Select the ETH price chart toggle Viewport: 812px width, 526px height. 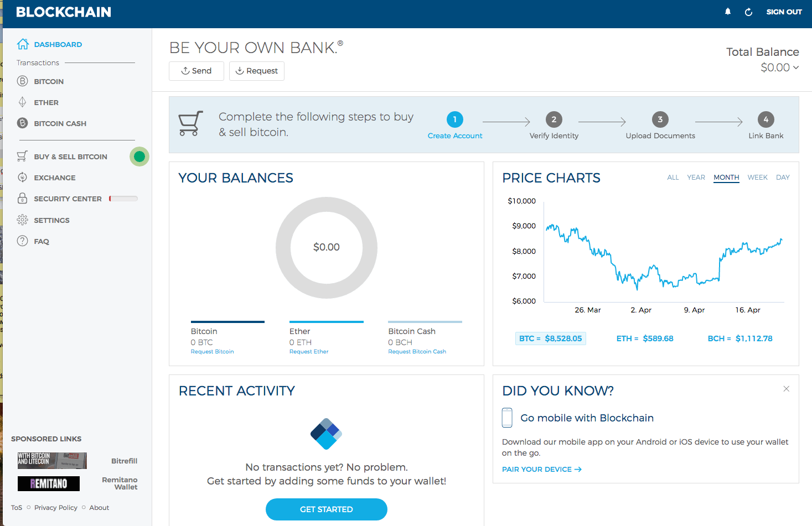(645, 338)
